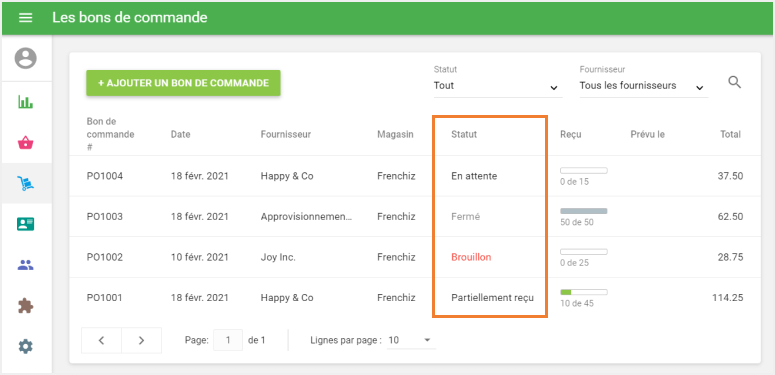Open the reports bar chart icon
The width and height of the screenshot is (775, 375).
[x=26, y=102]
